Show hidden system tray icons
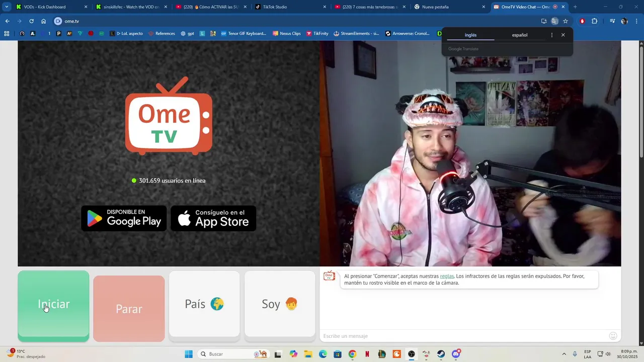The height and width of the screenshot is (362, 644). click(x=564, y=354)
